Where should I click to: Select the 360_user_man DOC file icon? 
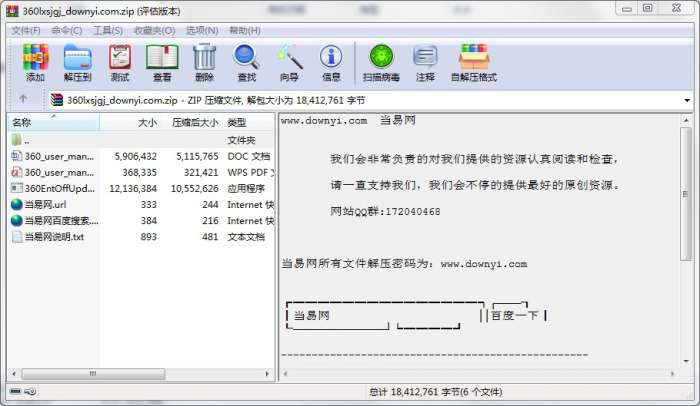(17, 156)
